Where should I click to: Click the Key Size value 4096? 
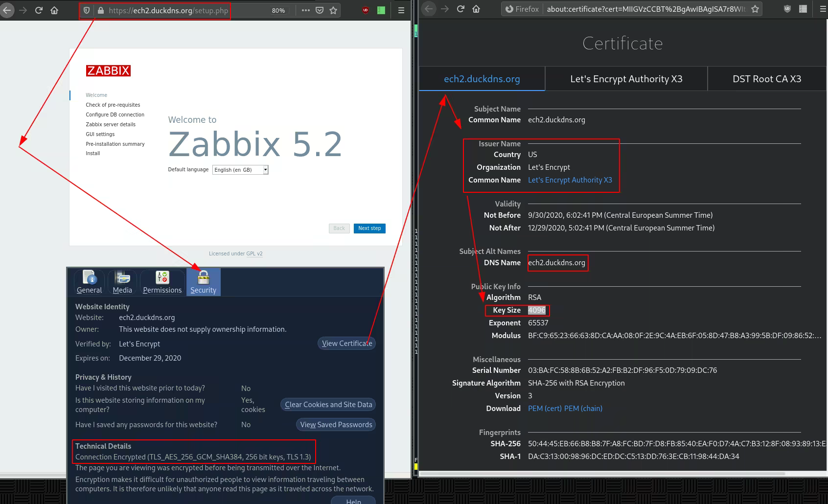(537, 310)
